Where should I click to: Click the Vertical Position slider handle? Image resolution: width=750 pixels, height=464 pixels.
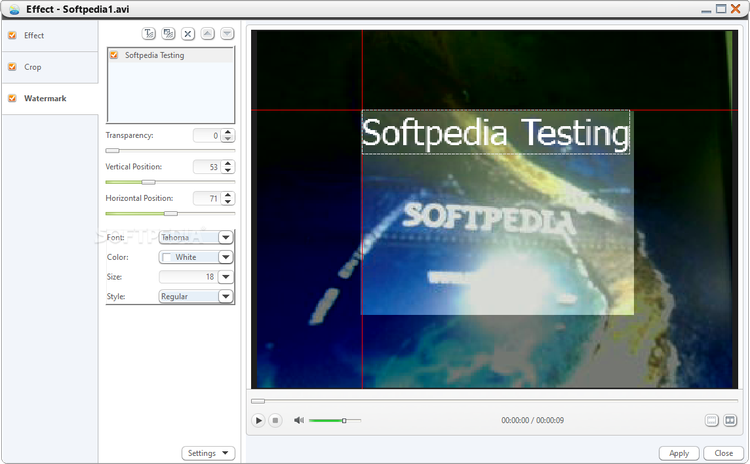[148, 182]
